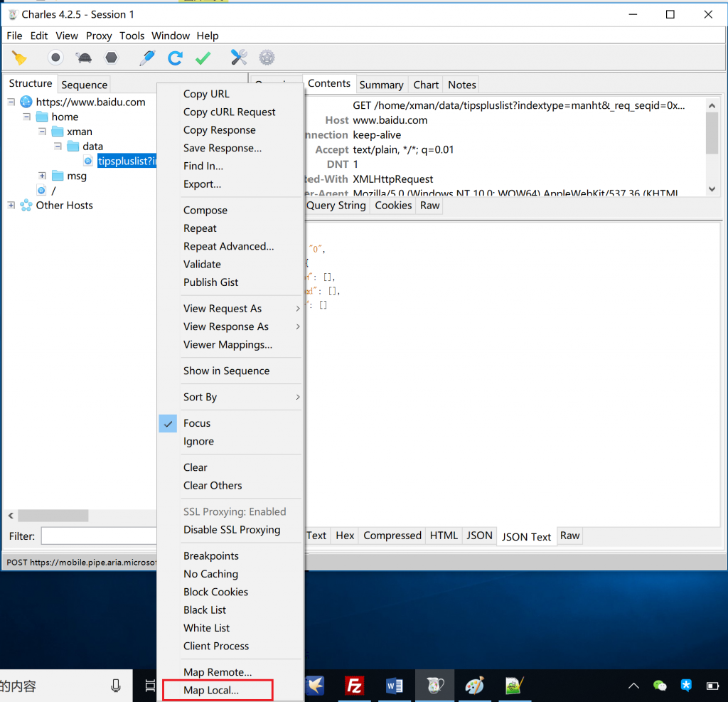Image resolution: width=728 pixels, height=702 pixels.
Task: Click the broom clear session icon
Action: click(19, 58)
